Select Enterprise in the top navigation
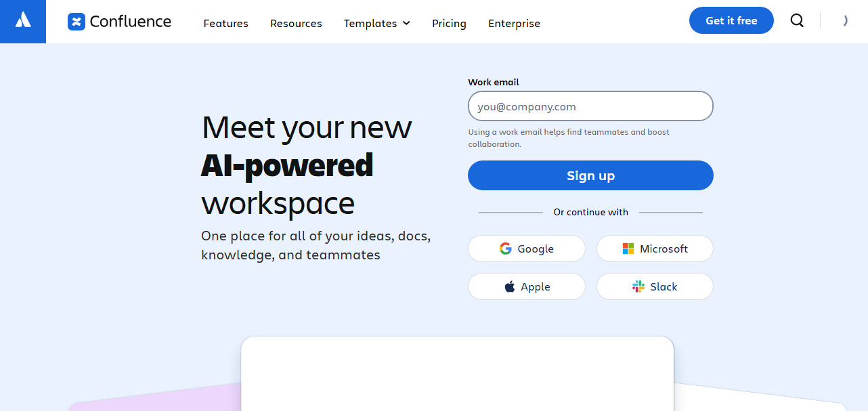This screenshot has width=868, height=411. [x=514, y=23]
